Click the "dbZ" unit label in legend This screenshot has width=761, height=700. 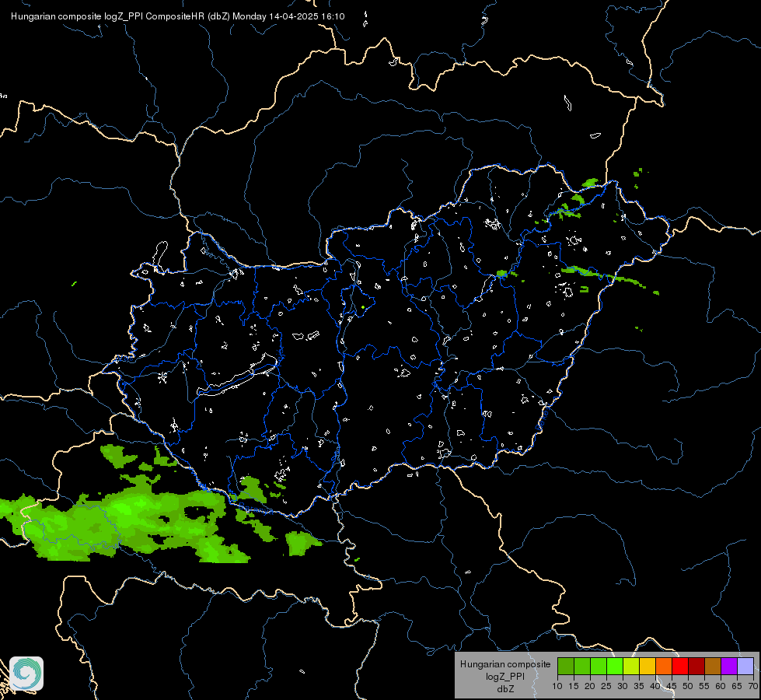505,689
